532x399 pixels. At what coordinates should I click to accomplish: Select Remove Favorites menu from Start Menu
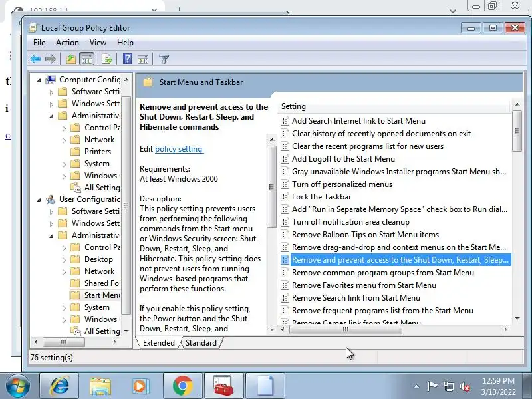pos(364,285)
